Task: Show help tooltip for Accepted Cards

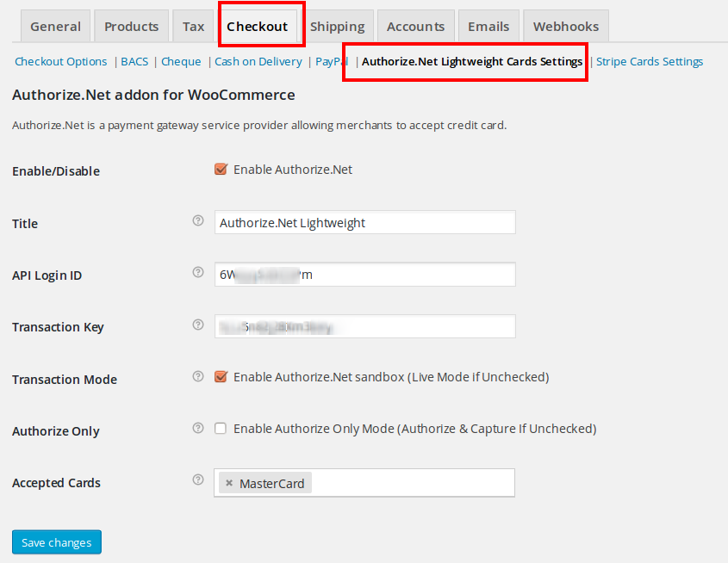Action: (x=198, y=479)
